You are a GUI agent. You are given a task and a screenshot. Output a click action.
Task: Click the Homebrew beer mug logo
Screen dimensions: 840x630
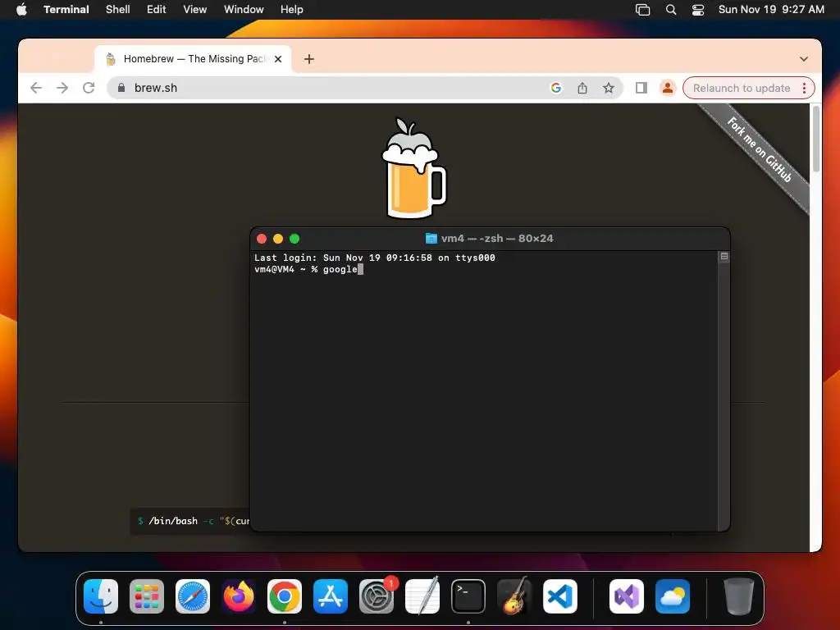[x=413, y=167]
